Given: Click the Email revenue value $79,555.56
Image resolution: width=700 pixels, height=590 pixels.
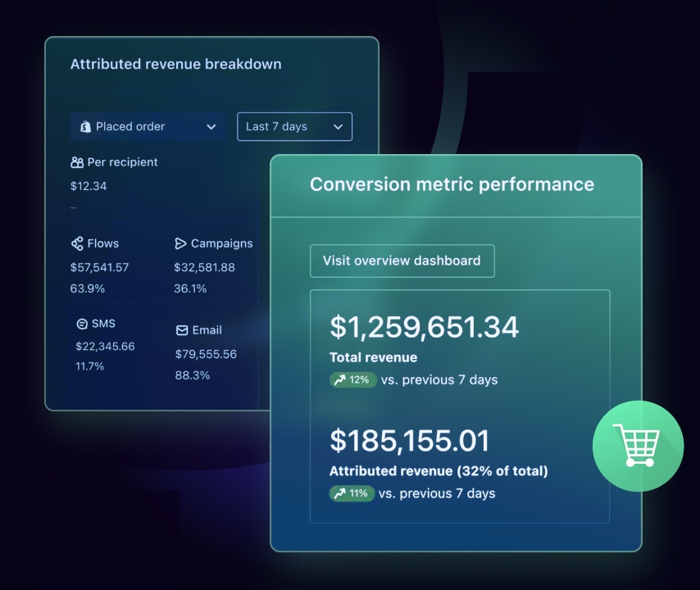Looking at the screenshot, I should tap(206, 354).
